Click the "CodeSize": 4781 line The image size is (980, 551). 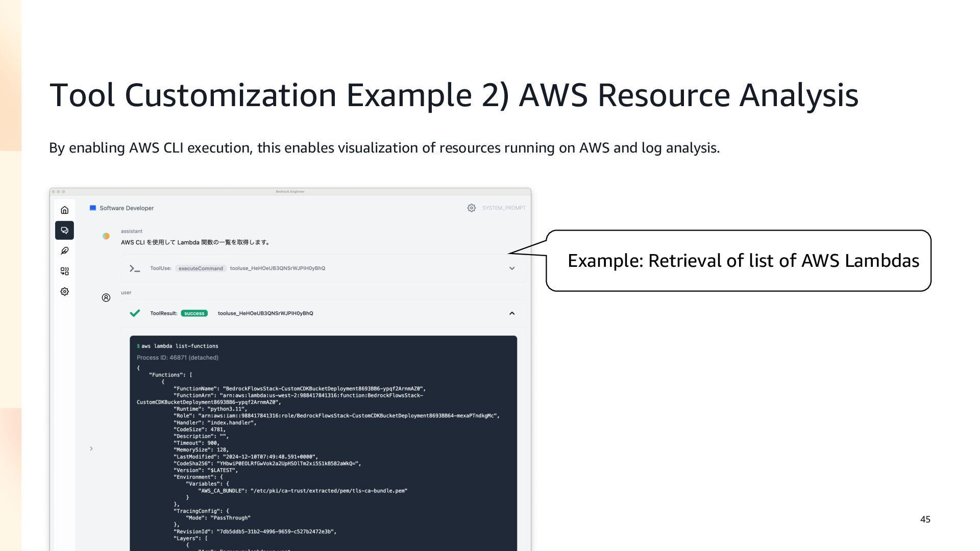(200, 429)
